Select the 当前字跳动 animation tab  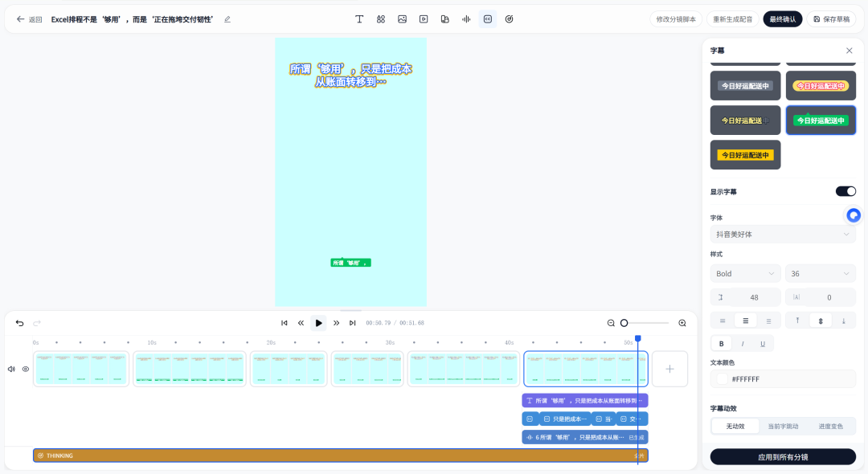point(783,427)
